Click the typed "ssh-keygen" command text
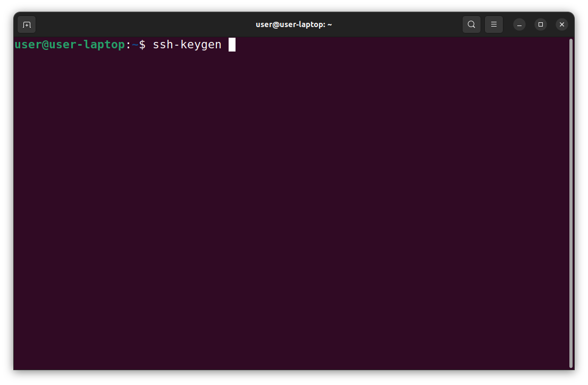This screenshot has height=385, width=588. click(x=187, y=45)
